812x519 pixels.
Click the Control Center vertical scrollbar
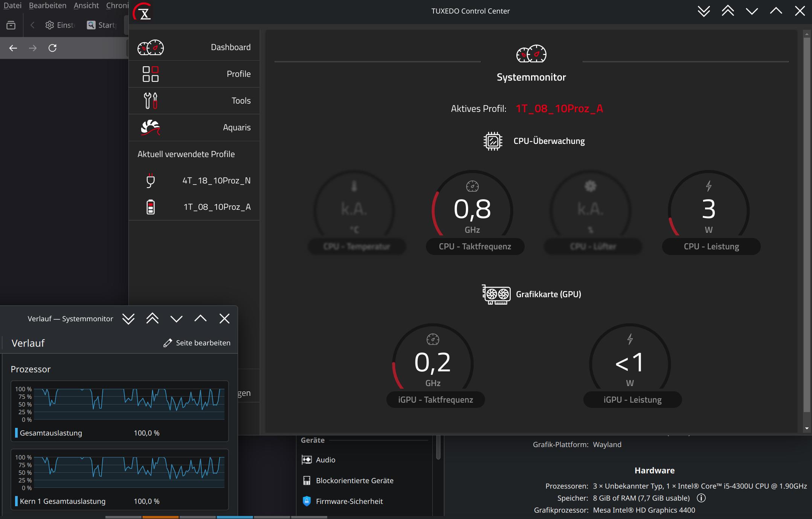pyautogui.click(x=806, y=226)
